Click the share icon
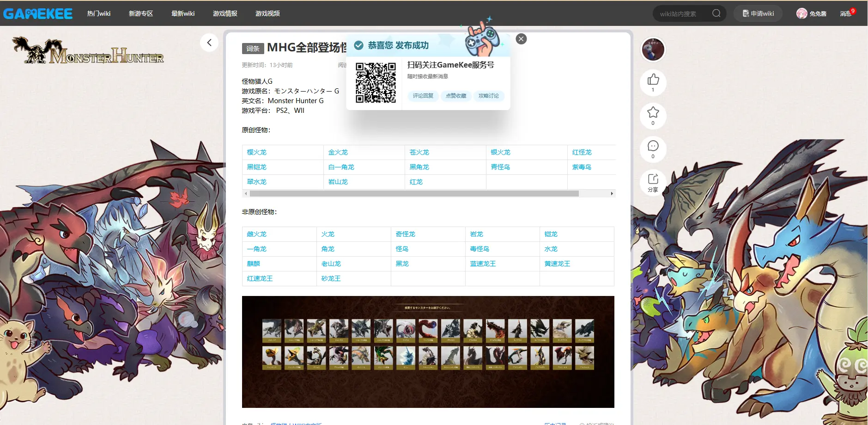This screenshot has width=868, height=425. pyautogui.click(x=653, y=179)
